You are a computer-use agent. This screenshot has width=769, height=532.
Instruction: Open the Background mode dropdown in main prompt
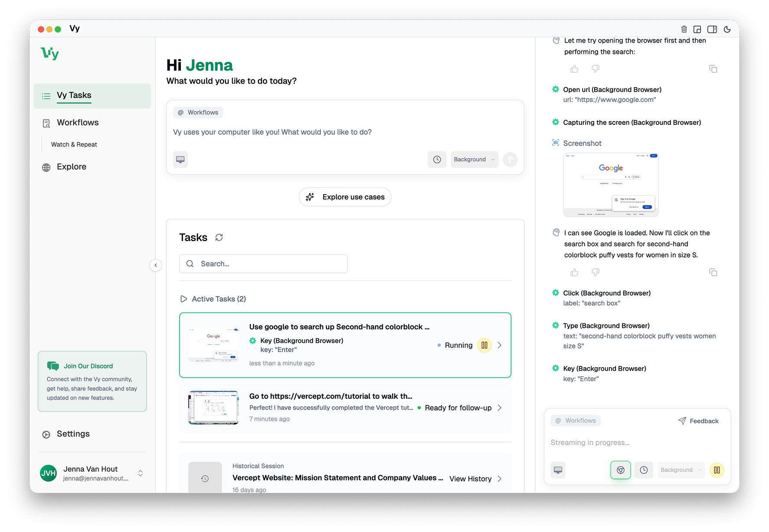point(474,160)
